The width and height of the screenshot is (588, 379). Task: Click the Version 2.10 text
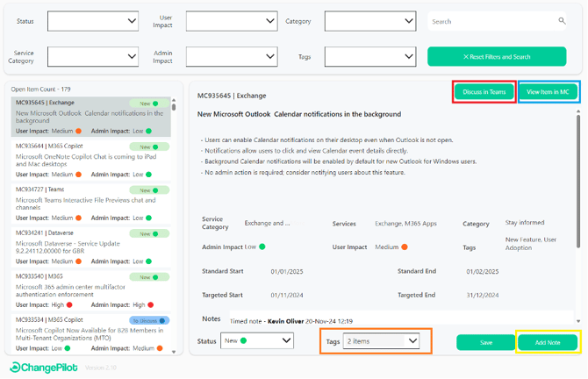(101, 368)
